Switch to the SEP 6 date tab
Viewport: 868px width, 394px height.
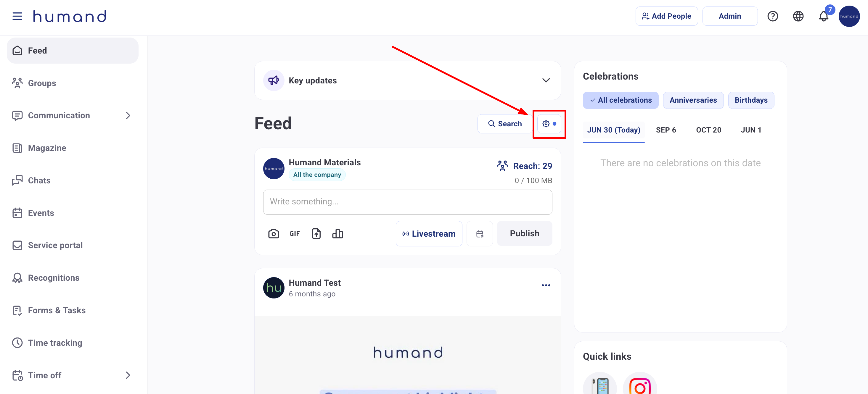click(666, 130)
